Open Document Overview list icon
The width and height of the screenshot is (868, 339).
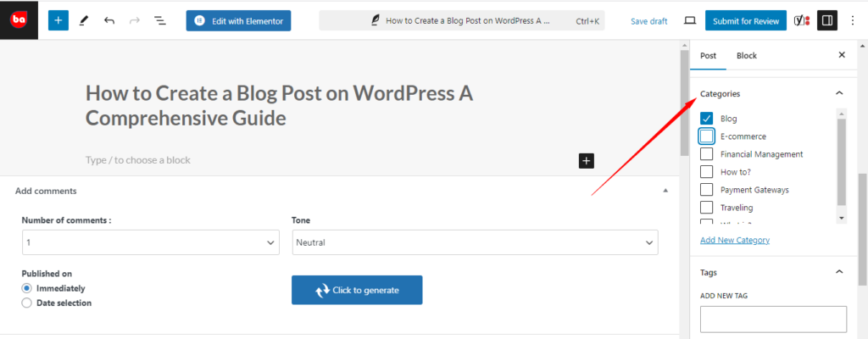(160, 21)
